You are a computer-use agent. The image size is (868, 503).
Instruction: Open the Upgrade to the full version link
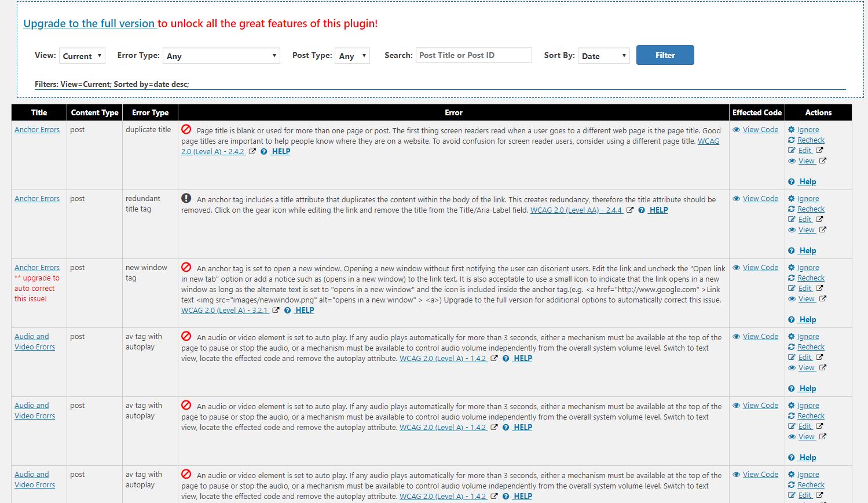click(x=90, y=24)
